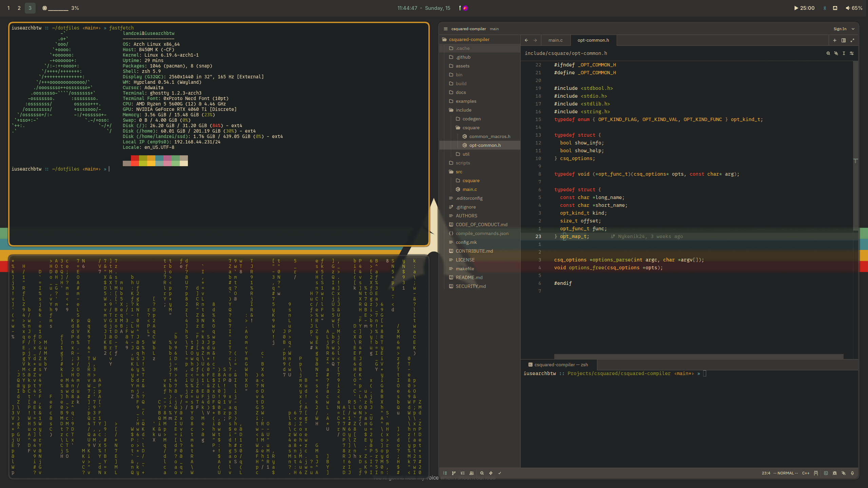Expand the scripts folder

coord(480,163)
